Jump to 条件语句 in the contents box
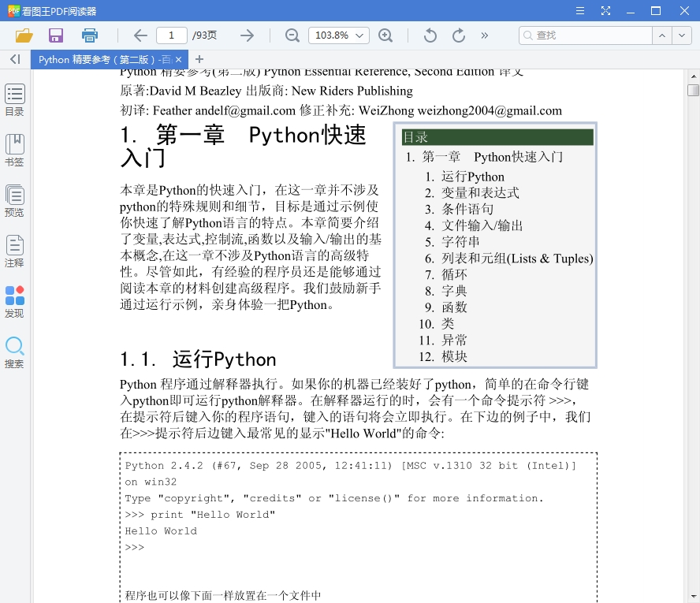The height and width of the screenshot is (603, 700). click(467, 210)
